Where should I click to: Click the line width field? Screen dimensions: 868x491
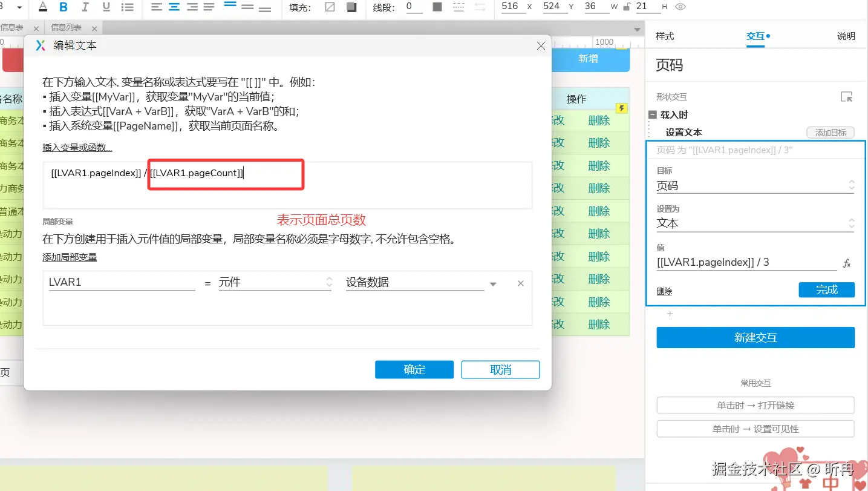tap(413, 7)
